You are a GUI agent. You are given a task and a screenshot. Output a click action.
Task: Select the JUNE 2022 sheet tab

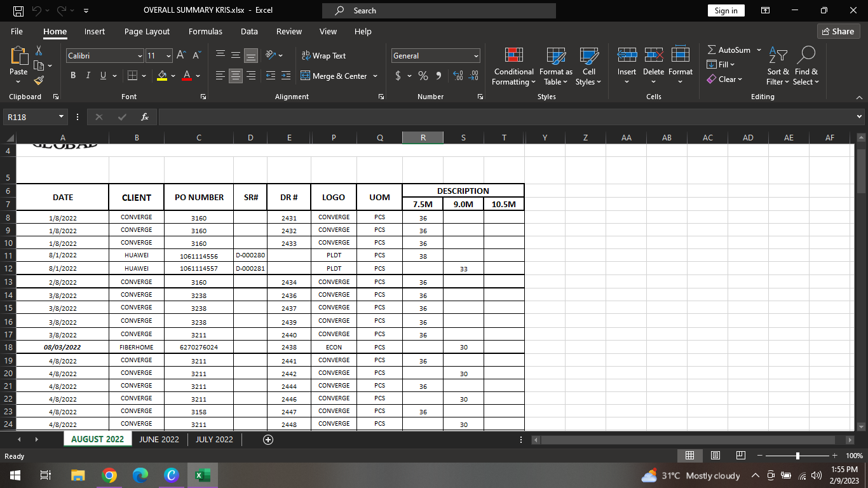click(159, 440)
